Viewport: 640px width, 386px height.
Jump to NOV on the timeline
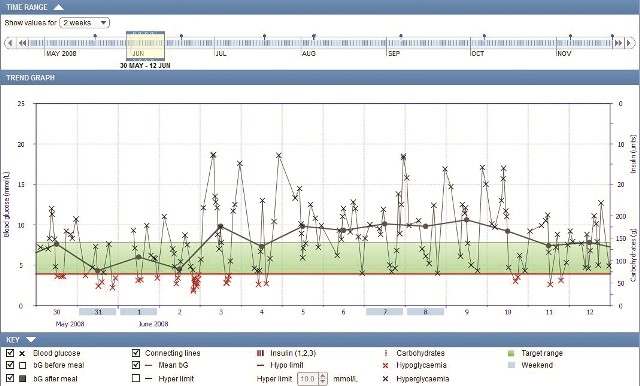(x=564, y=53)
